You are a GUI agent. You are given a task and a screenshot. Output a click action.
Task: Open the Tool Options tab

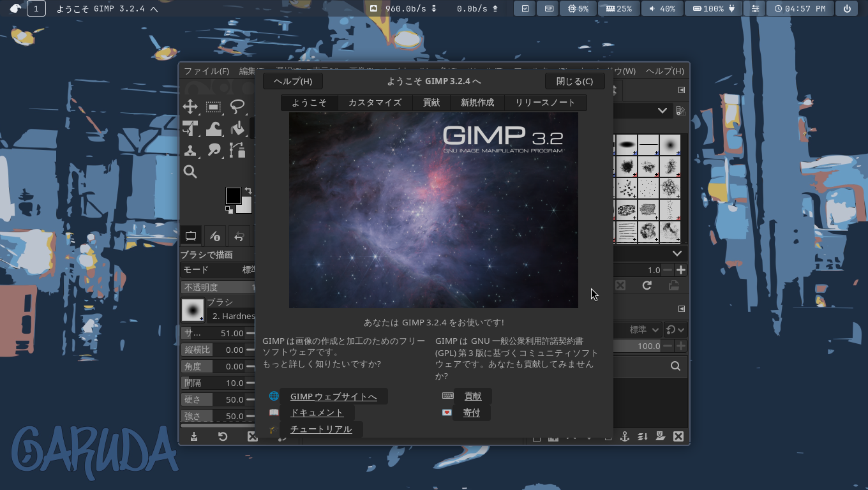[x=190, y=236]
